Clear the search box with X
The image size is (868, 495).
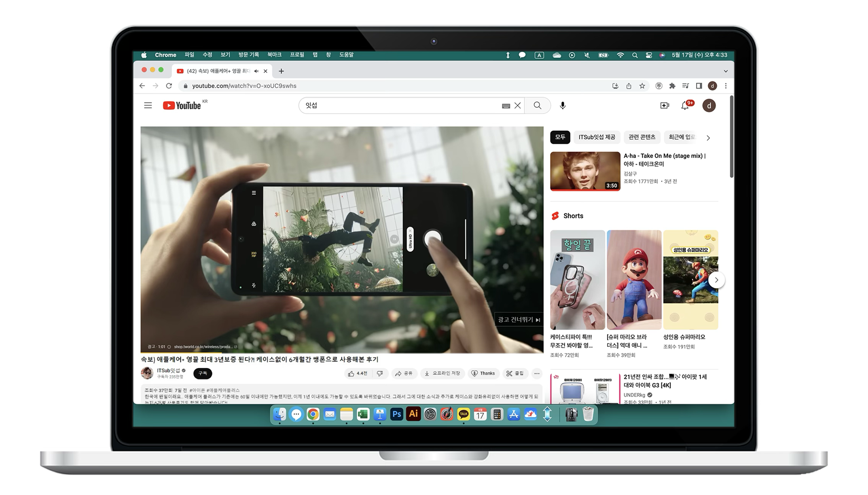[x=518, y=105]
